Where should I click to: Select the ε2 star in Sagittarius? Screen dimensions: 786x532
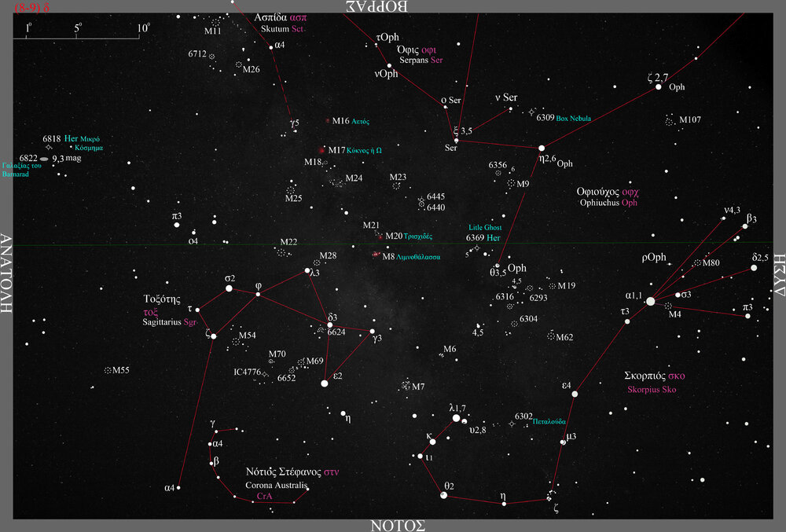[325, 383]
